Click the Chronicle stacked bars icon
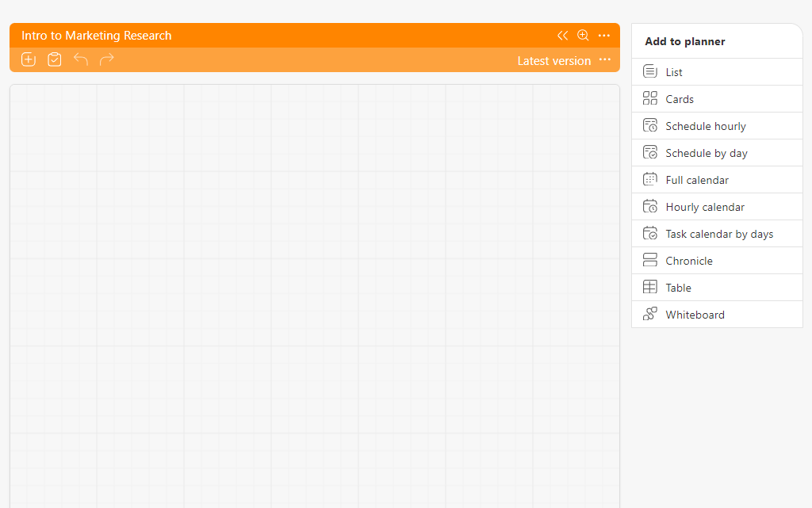The height and width of the screenshot is (508, 812). pos(650,260)
